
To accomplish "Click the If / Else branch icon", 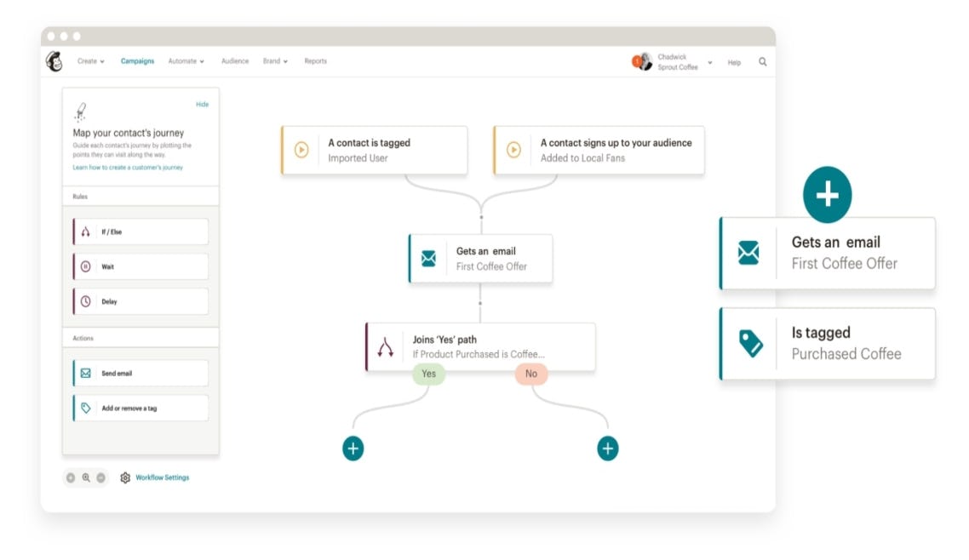I will (x=85, y=231).
